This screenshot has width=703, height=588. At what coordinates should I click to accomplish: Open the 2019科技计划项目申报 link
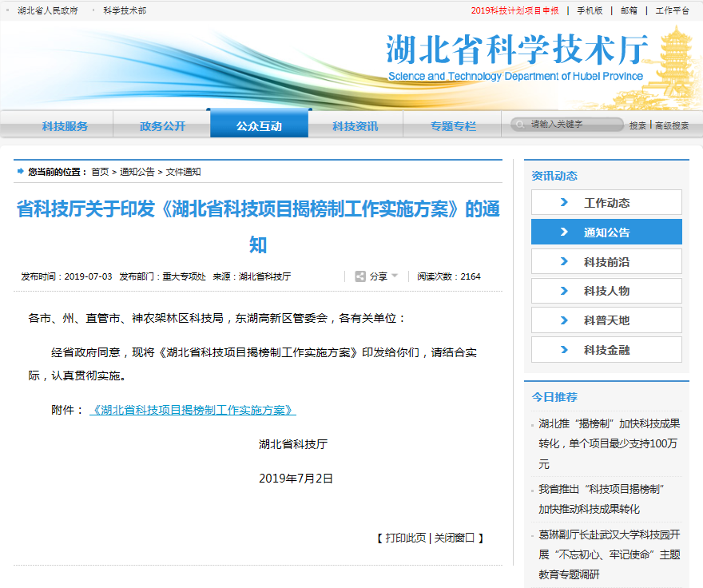click(x=514, y=11)
